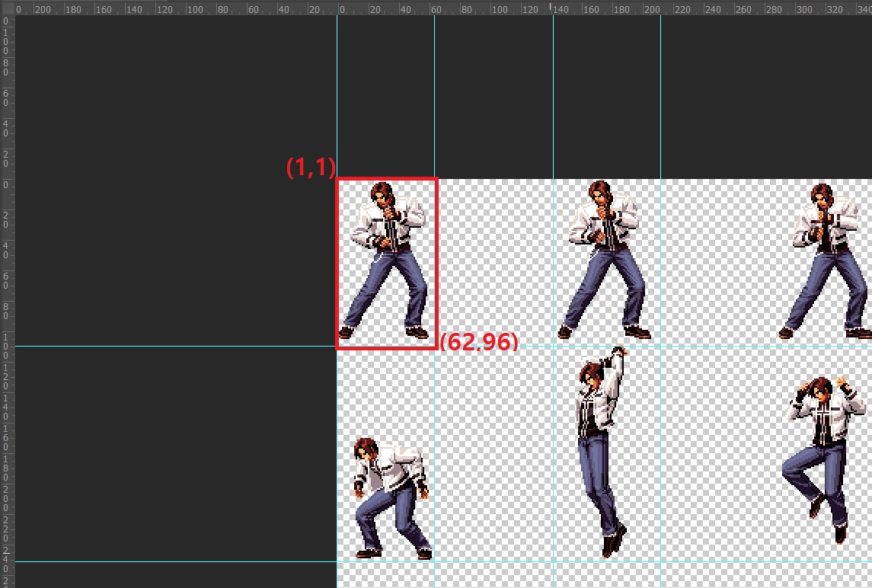
Task: Select the jumping sprite with bent knees
Action: [x=823, y=459]
